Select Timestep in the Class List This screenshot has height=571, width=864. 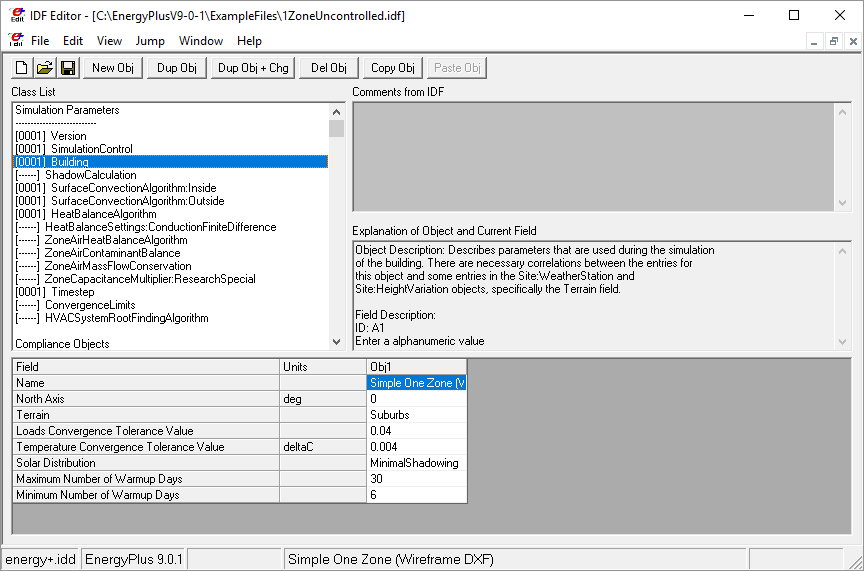tap(171, 292)
